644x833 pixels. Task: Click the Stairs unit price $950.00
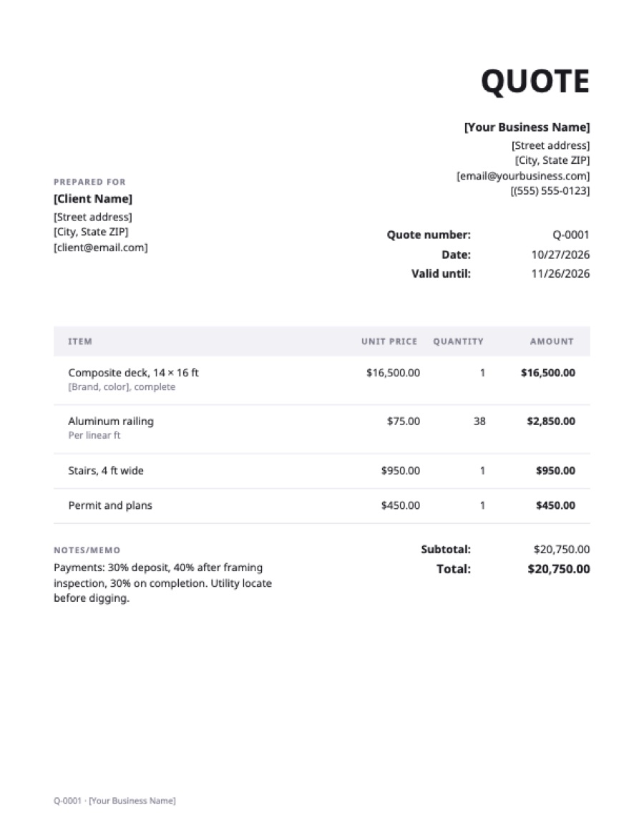400,471
